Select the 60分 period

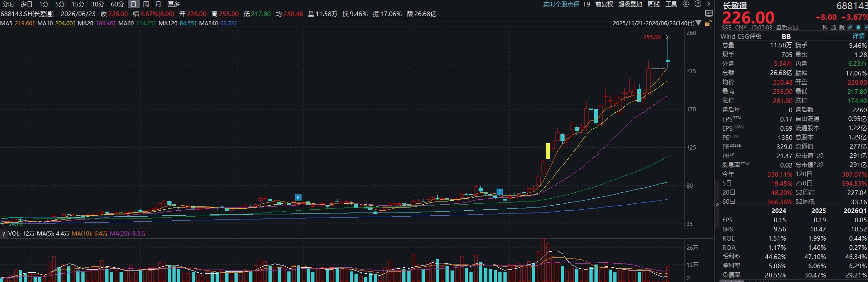(x=117, y=4)
